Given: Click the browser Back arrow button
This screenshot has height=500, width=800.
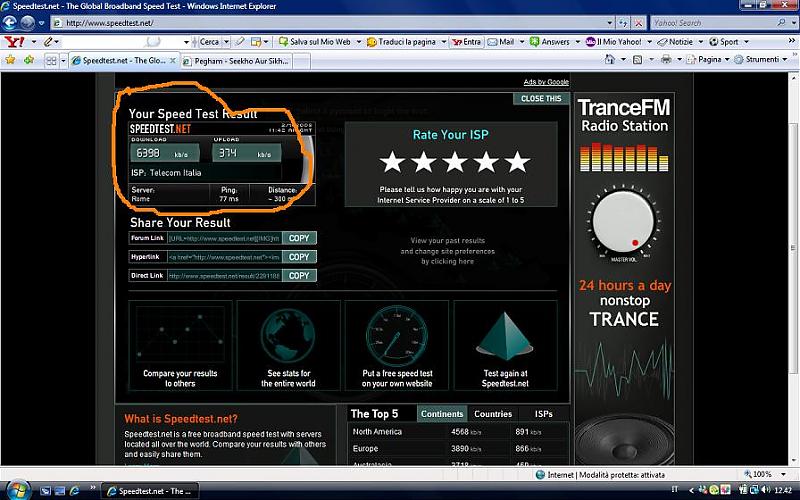Looking at the screenshot, I should pyautogui.click(x=10, y=23).
